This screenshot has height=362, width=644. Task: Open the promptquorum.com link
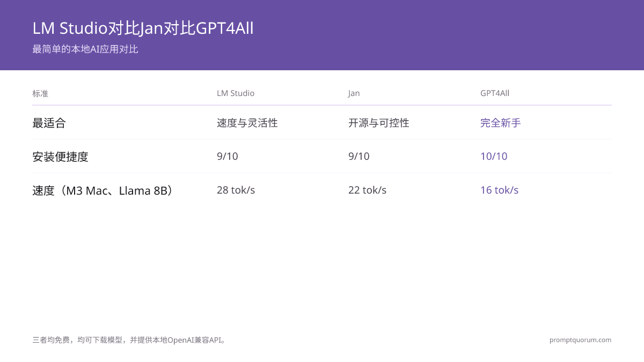point(580,340)
